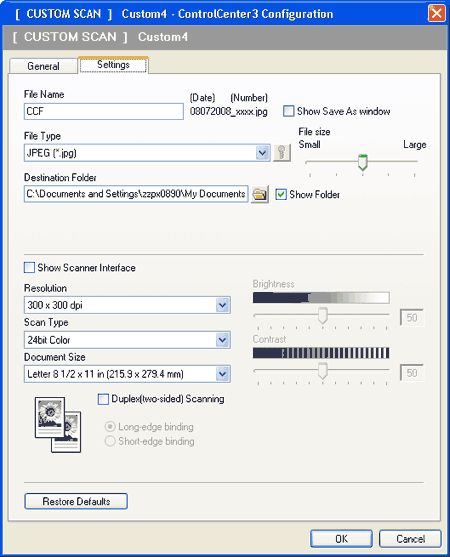Screen dimensions: 450x557
Task: Click the Restore Defaults button
Action: coord(76,501)
